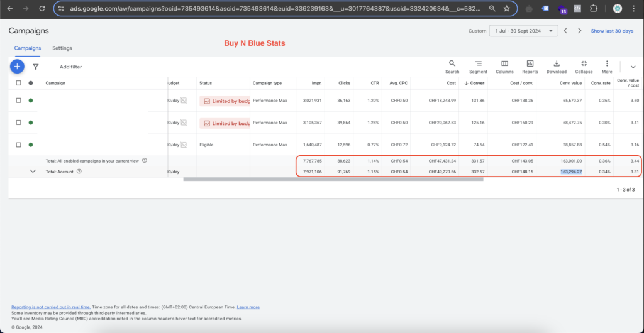Click Add filter
This screenshot has width=644, height=333.
click(x=70, y=67)
